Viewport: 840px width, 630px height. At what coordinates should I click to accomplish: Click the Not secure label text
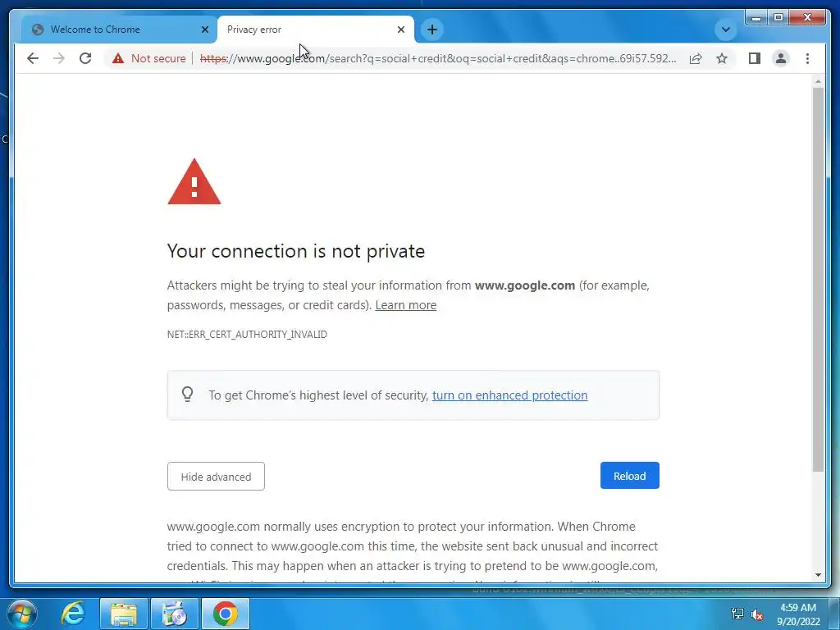158,58
